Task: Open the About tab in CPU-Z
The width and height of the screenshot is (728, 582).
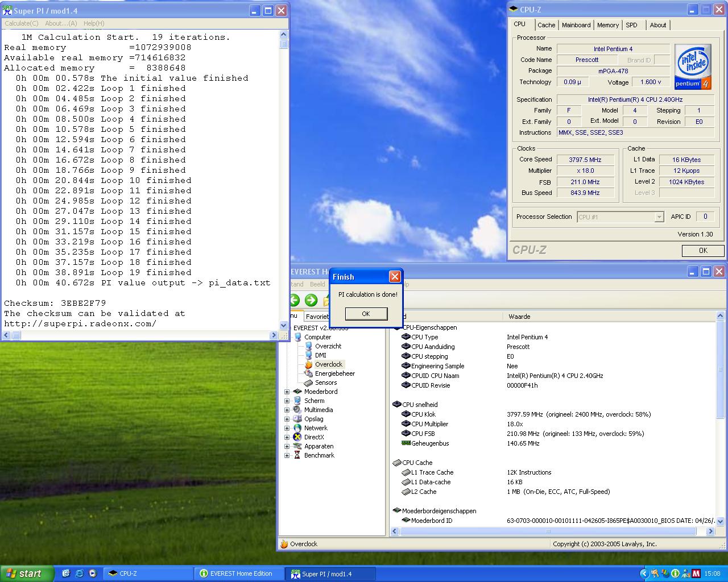Action: pos(658,25)
